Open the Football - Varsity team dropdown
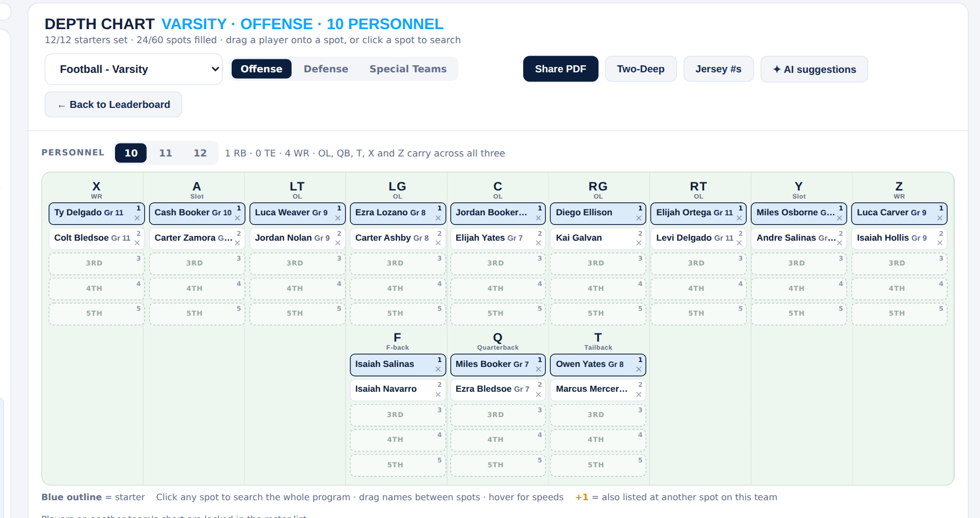Screen dimensions: 980x518 pyautogui.click(x=133, y=69)
